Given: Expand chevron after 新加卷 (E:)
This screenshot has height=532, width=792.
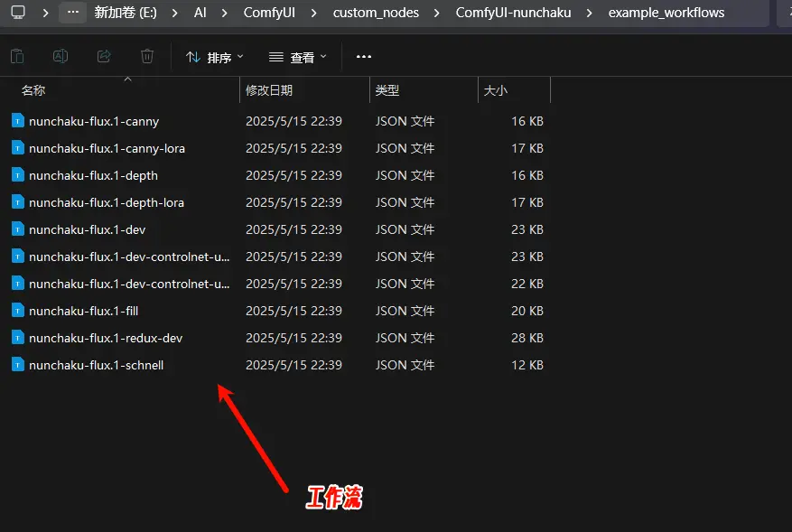Looking at the screenshot, I should tap(175, 13).
